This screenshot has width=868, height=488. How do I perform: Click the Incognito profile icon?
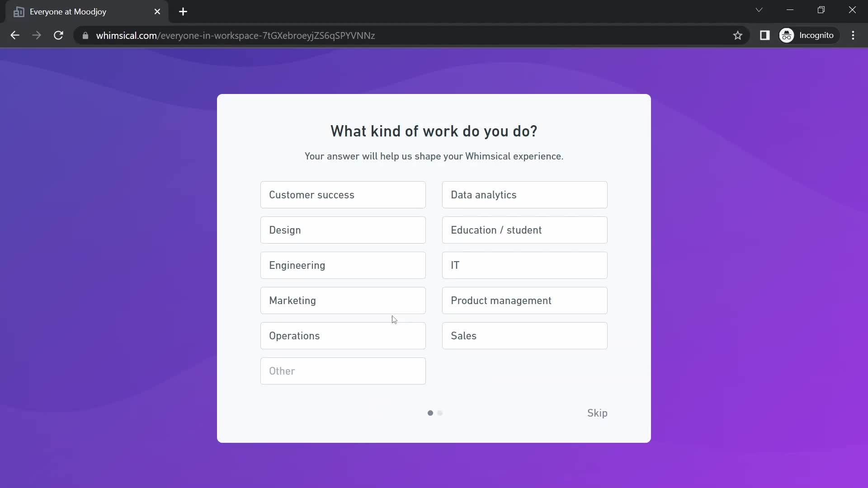click(787, 35)
